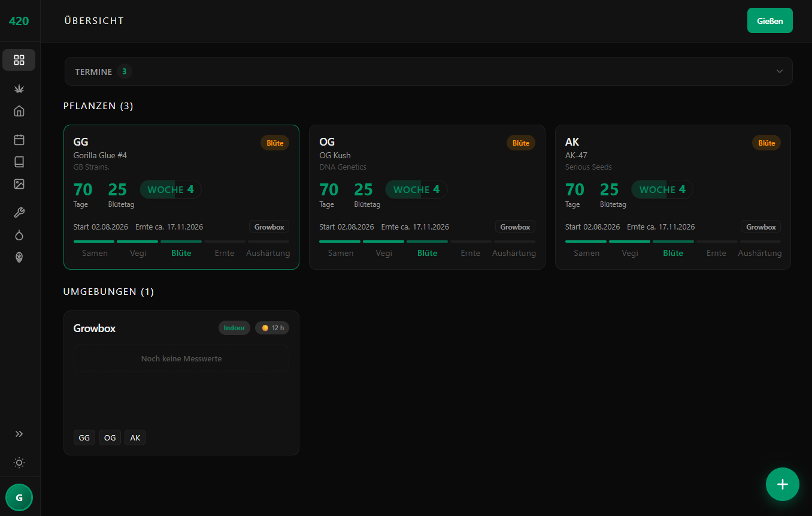
Task: Click the leaf pin icon in sidebar
Action: click(x=19, y=257)
